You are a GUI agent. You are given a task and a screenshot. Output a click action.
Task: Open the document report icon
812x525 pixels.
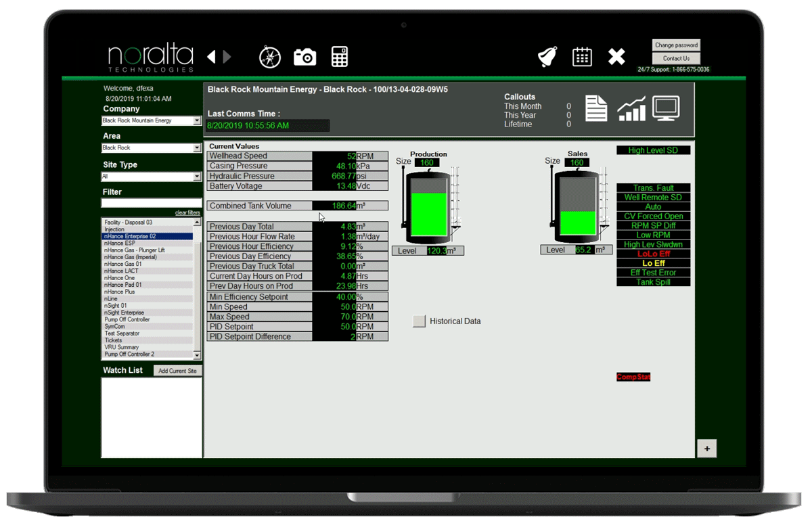click(596, 108)
